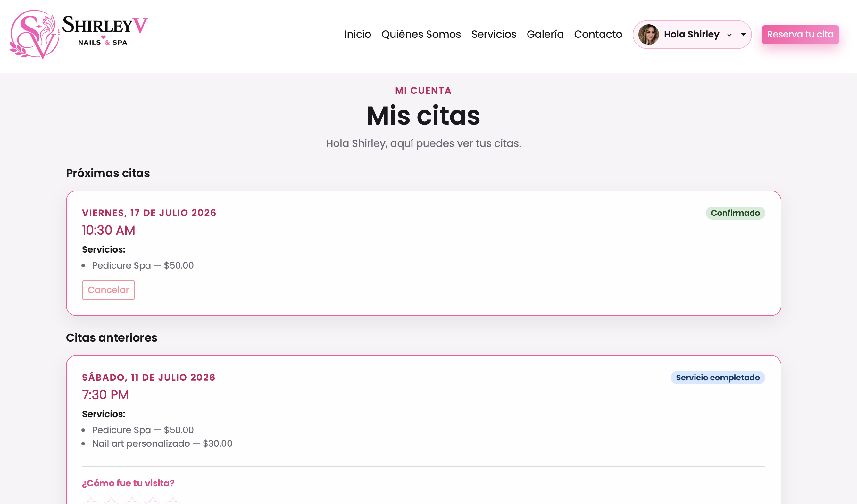Click the ShirleyV Nails & Spa logo
Image resolution: width=857 pixels, height=504 pixels.
point(79,34)
